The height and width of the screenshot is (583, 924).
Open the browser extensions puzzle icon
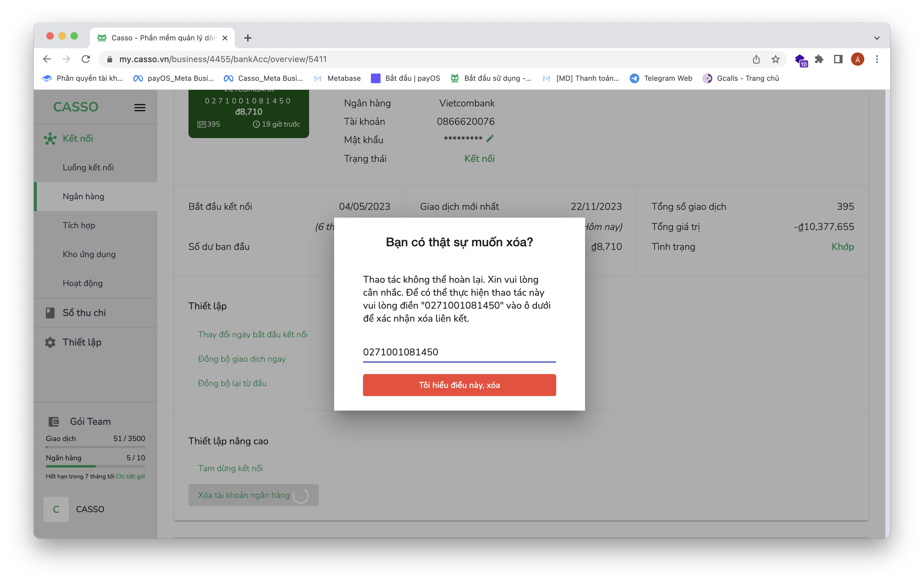point(819,59)
